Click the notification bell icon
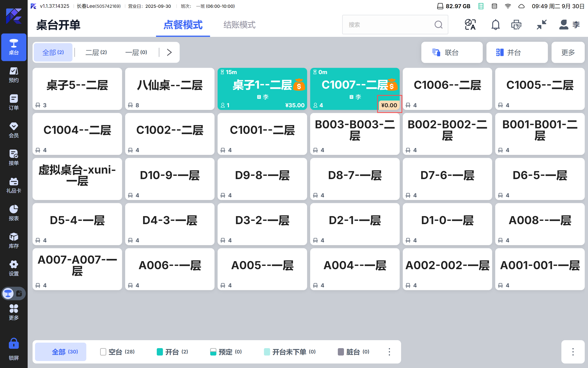The width and height of the screenshot is (588, 368). (495, 25)
